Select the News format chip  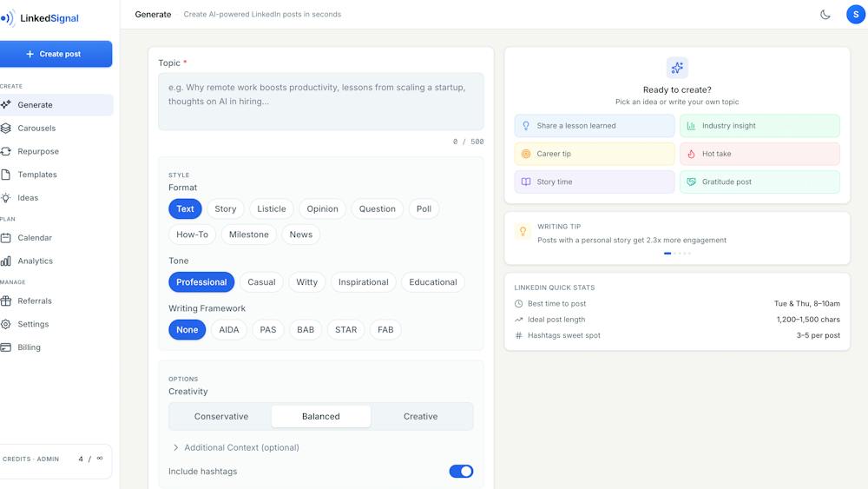pyautogui.click(x=300, y=235)
